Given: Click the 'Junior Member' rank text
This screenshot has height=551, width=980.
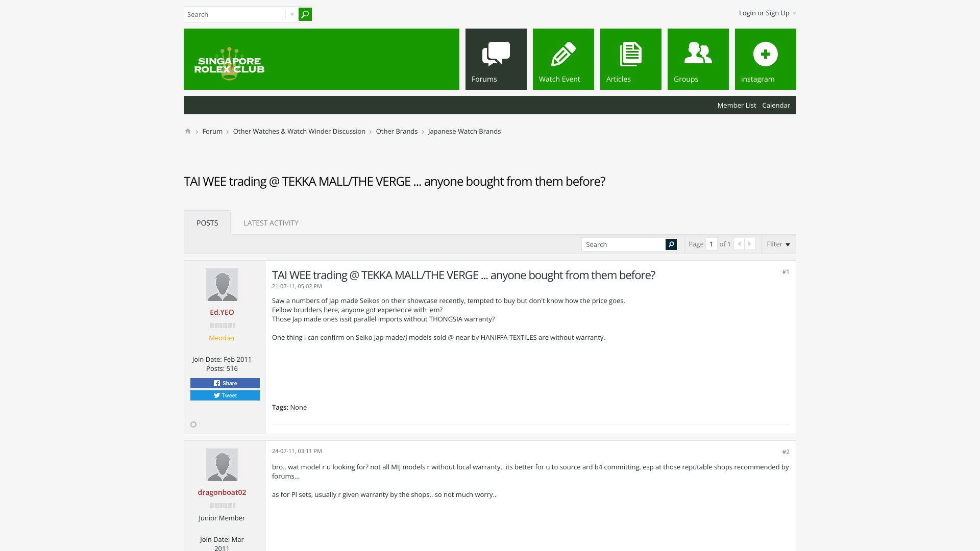Looking at the screenshot, I should (222, 518).
